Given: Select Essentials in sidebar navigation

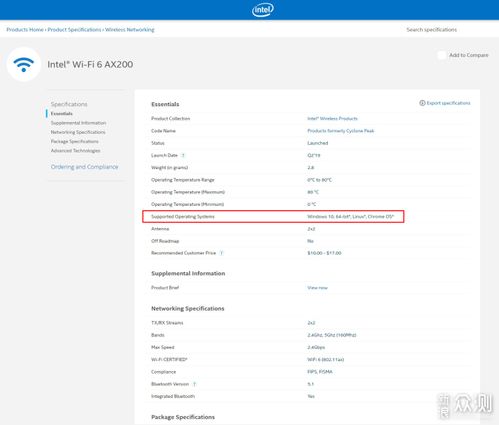Looking at the screenshot, I should coord(62,114).
